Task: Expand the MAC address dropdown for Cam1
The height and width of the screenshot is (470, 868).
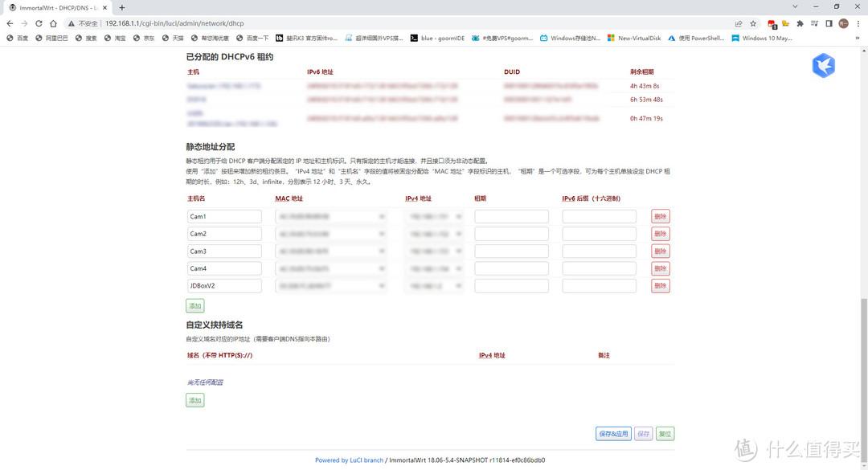Action: coord(331,216)
